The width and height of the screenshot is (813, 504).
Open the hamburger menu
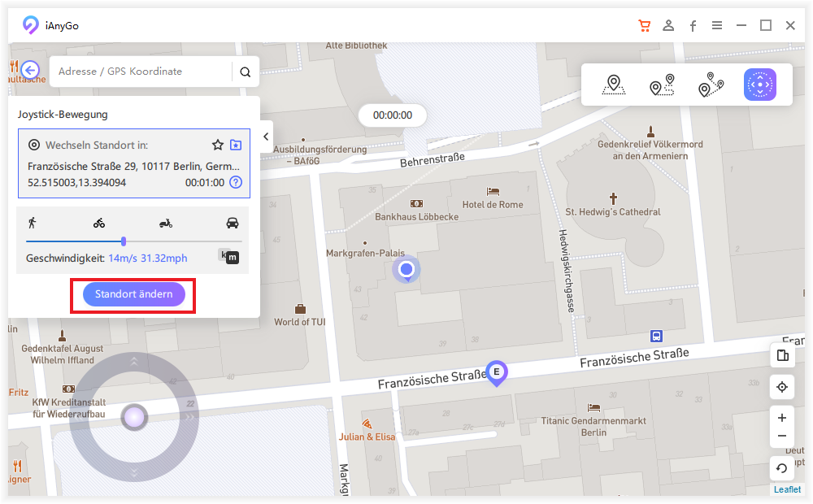[x=717, y=25]
